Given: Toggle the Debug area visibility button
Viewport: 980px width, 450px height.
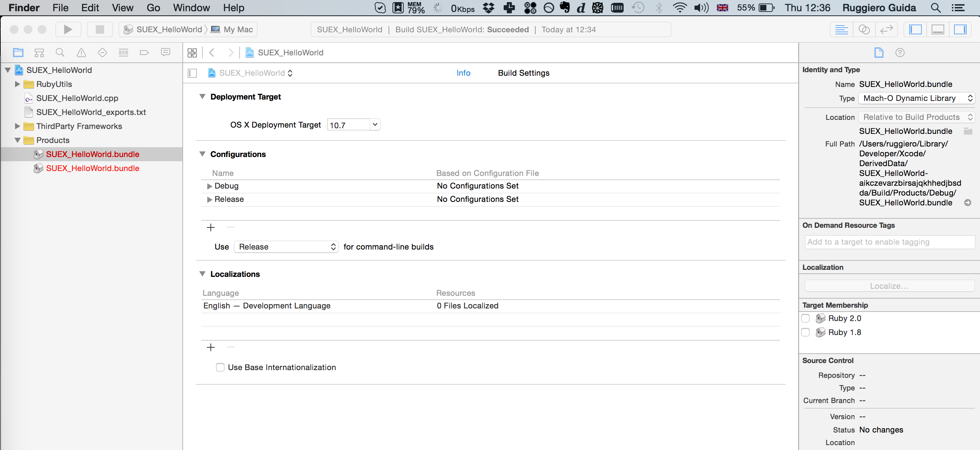Looking at the screenshot, I should [938, 29].
